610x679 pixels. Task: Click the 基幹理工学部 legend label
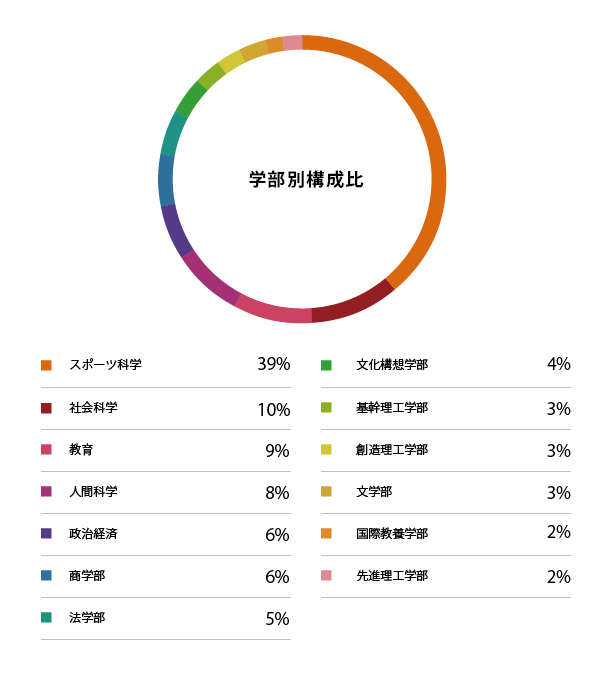tap(392, 407)
